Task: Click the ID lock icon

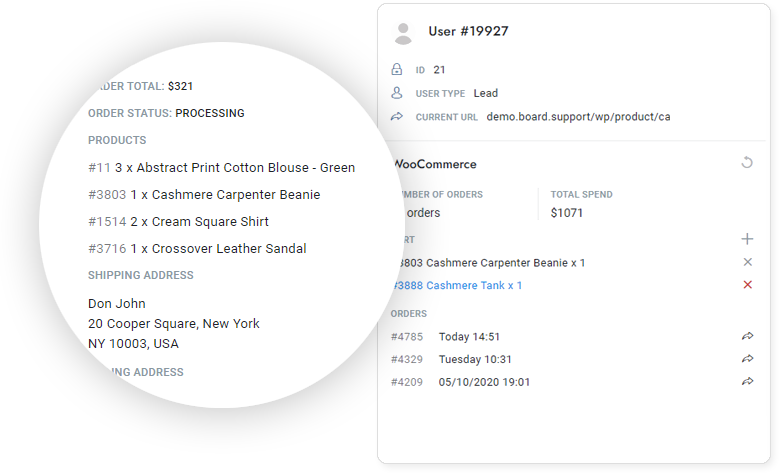Action: click(x=397, y=70)
